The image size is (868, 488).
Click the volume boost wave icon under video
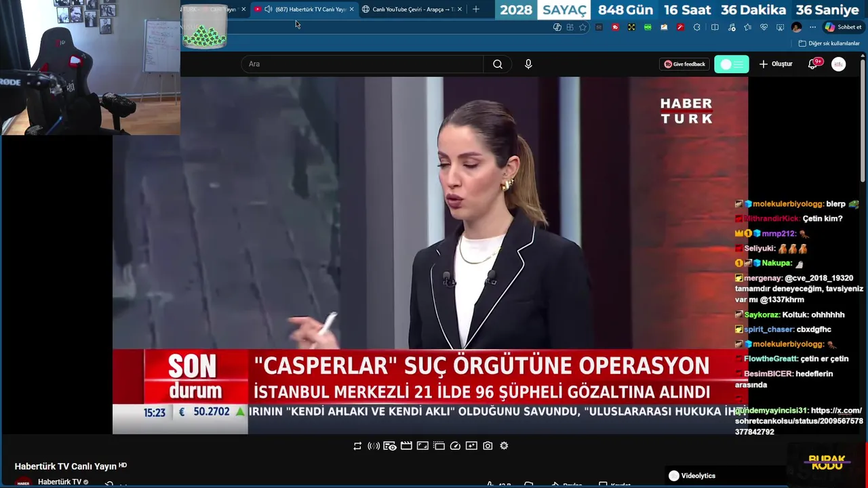pos(374,446)
